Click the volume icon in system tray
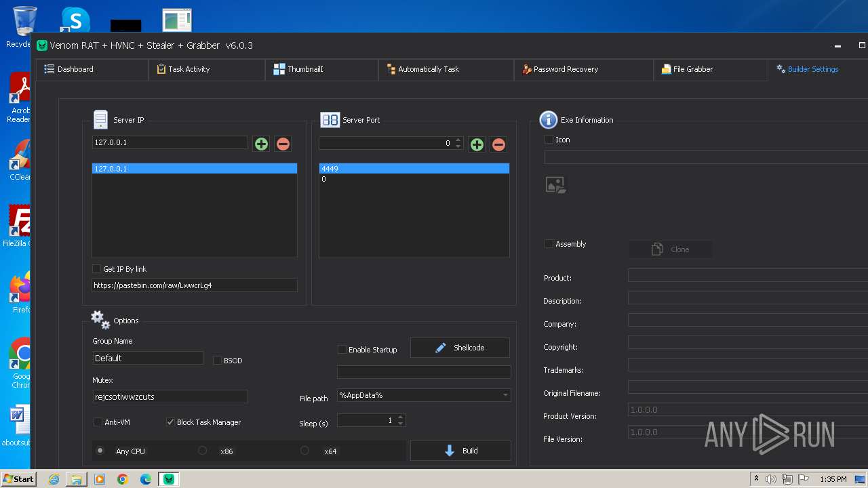Image resolution: width=868 pixels, height=488 pixels. [771, 479]
